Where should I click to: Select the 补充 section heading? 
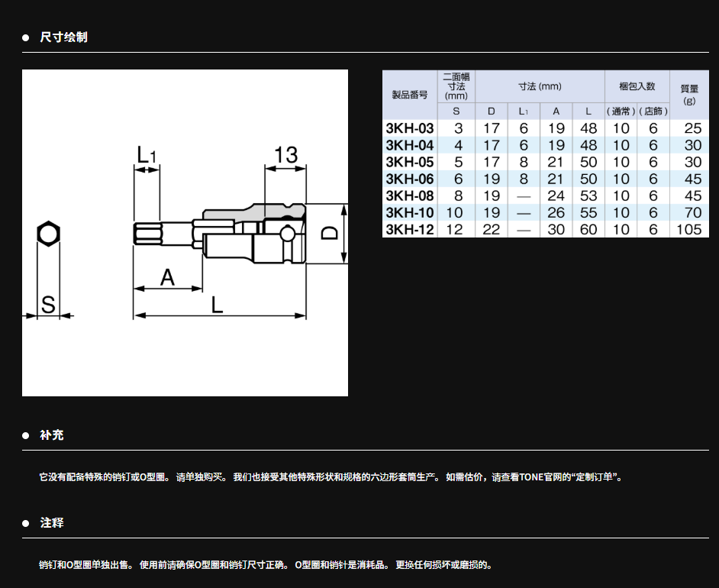52,435
